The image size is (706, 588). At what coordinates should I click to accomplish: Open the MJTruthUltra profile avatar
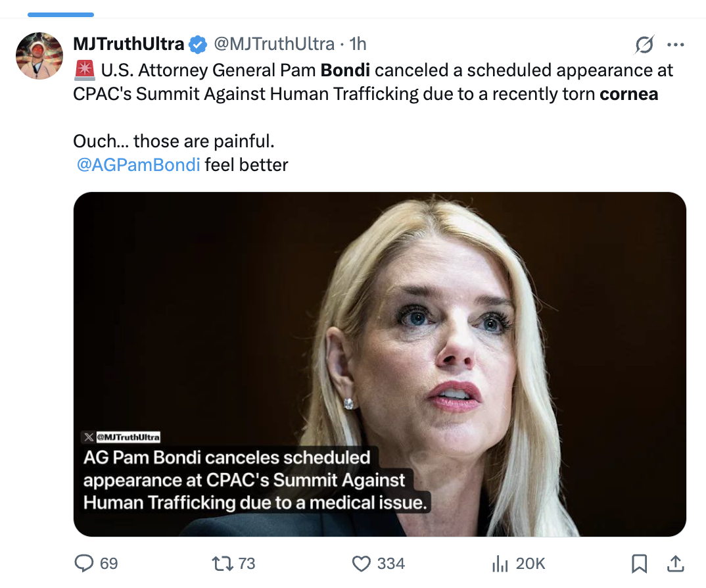[x=39, y=55]
